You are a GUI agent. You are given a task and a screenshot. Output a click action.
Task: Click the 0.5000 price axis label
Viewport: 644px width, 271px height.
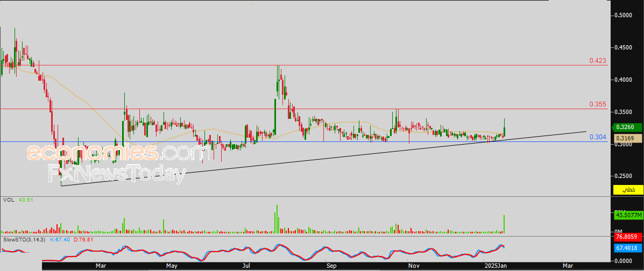(622, 15)
